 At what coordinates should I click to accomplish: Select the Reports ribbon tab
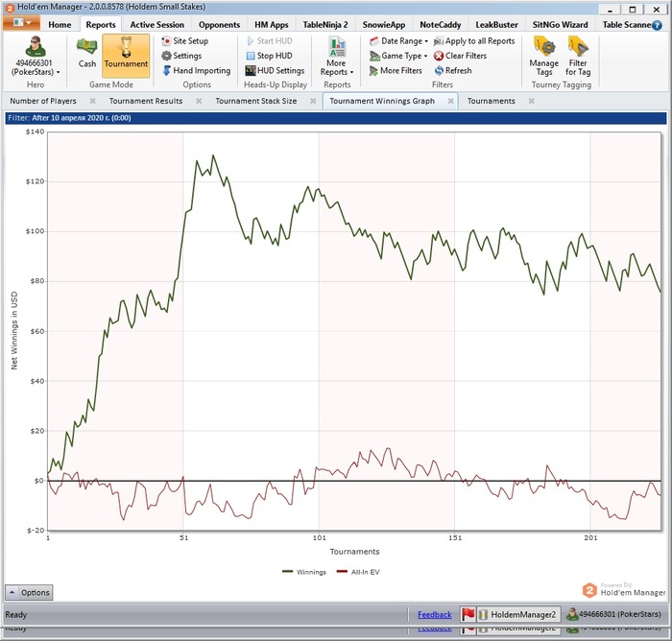coord(101,25)
